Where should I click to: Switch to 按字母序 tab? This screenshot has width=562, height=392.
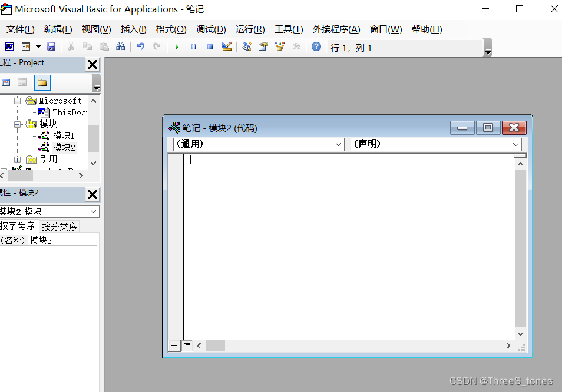[x=18, y=226]
